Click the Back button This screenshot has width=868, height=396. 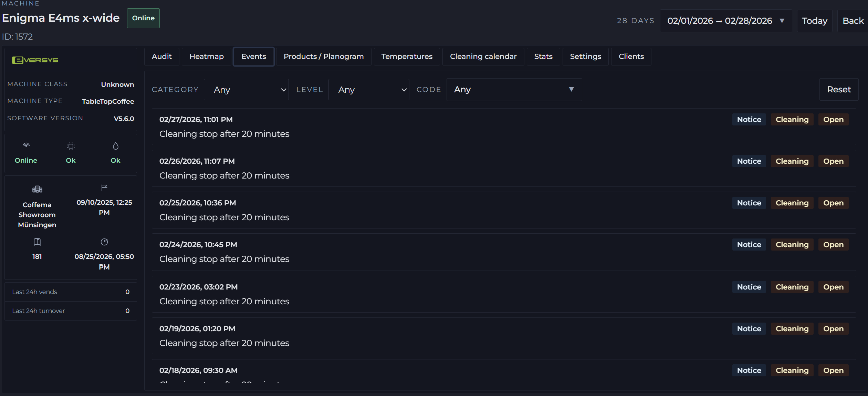pyautogui.click(x=853, y=21)
